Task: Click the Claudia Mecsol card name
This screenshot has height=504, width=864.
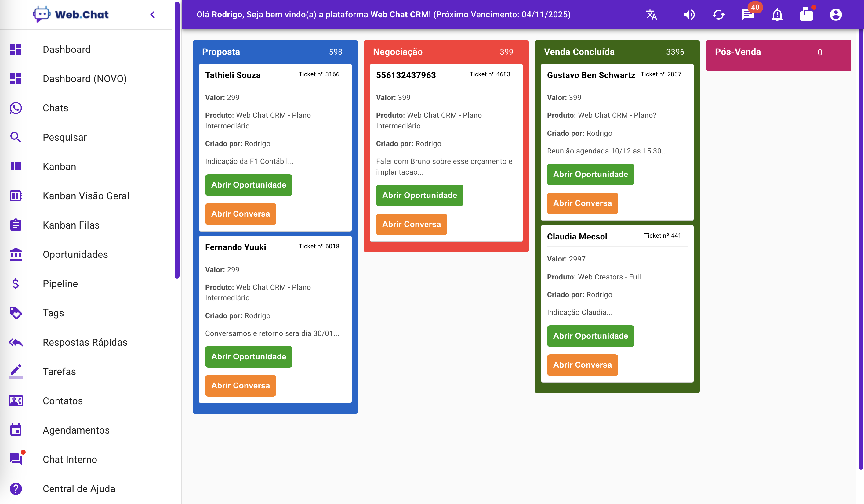Action: (577, 237)
